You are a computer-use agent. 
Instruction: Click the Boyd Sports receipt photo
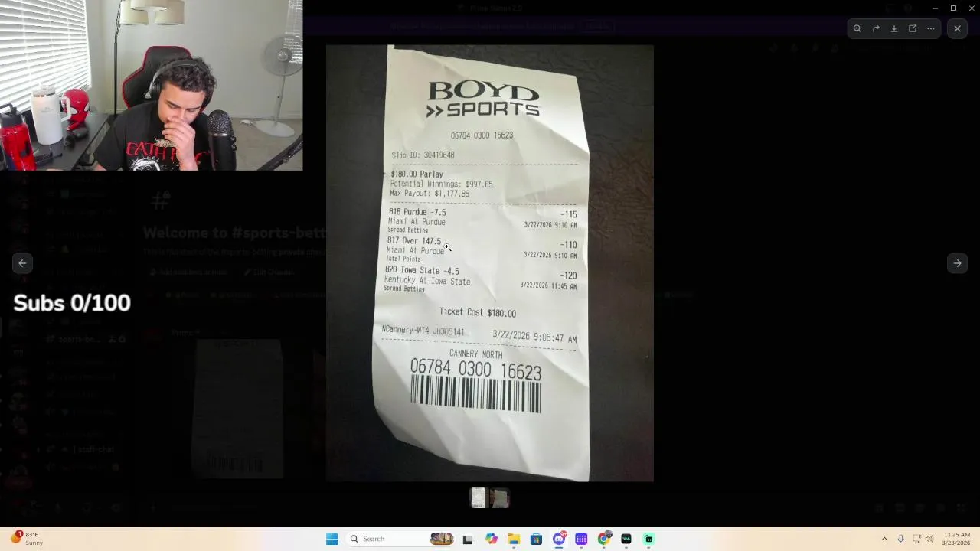[x=490, y=263]
